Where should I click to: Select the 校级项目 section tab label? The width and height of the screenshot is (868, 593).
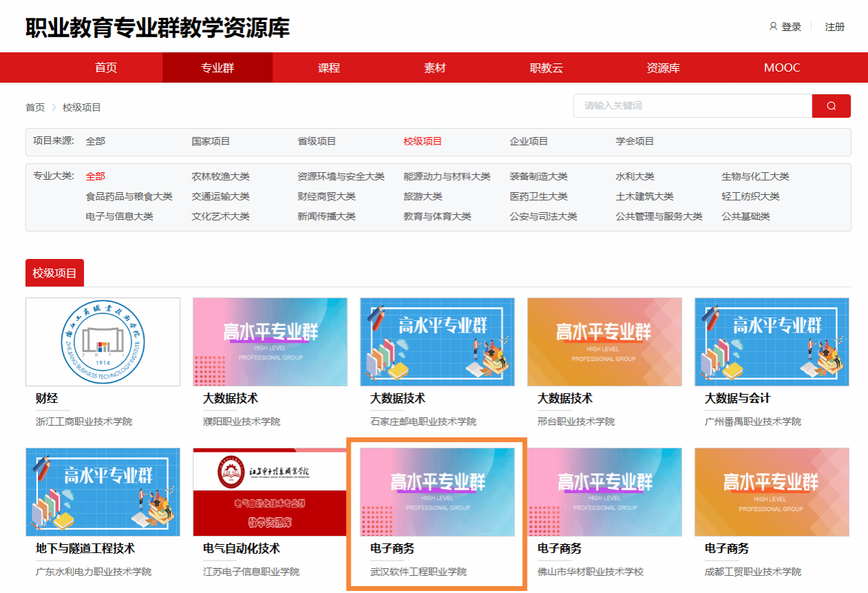(x=54, y=273)
